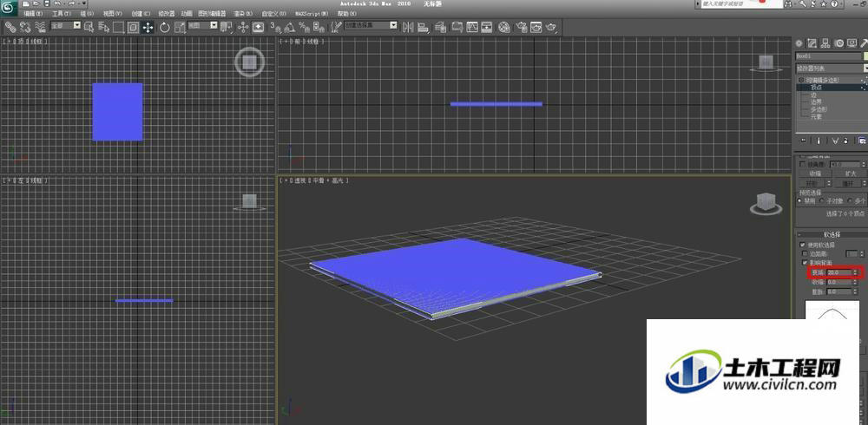Select the 禁用 preview radio button
The height and width of the screenshot is (425, 868).
point(799,200)
